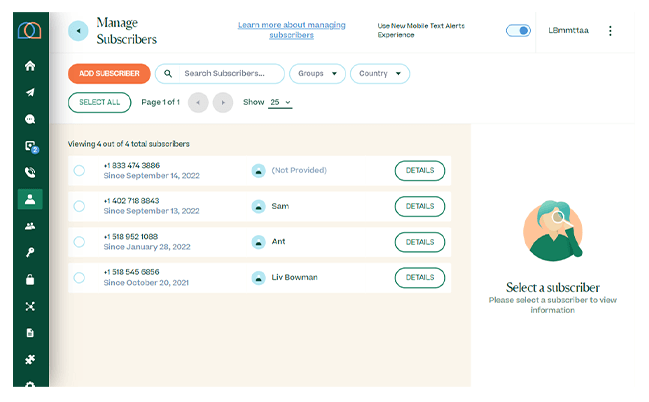Click Since January 28, 2022 text
This screenshot has height=402, width=649.
[147, 247]
